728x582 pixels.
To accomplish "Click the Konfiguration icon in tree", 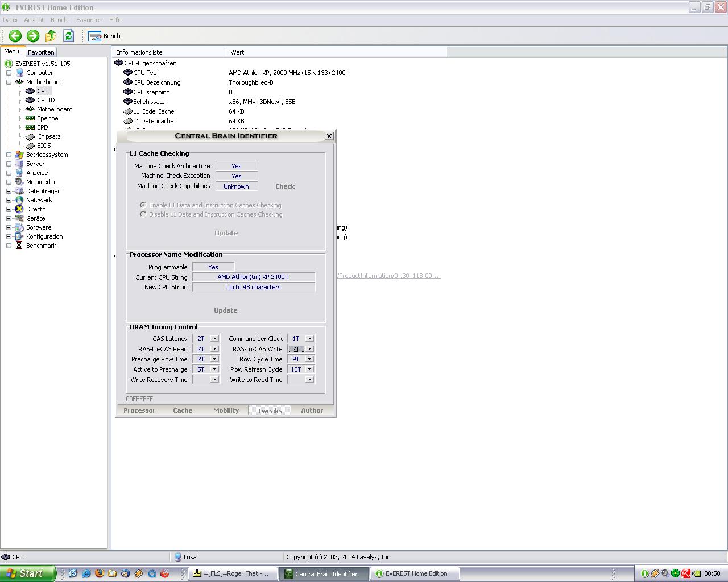I will 19,236.
